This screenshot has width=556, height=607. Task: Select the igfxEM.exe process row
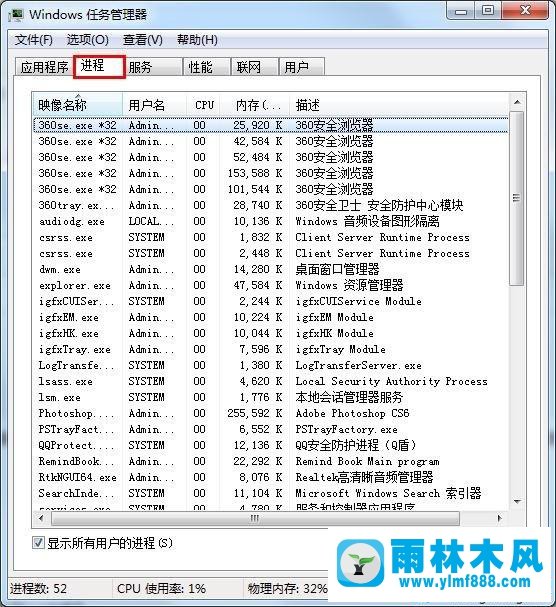[271, 317]
